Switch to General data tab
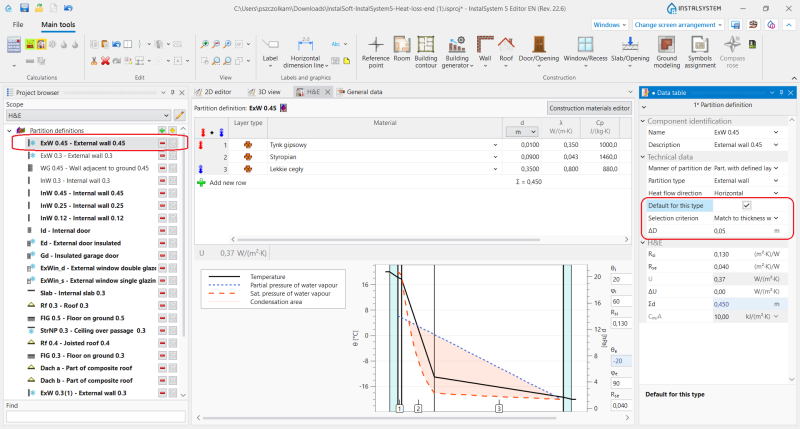 (x=360, y=92)
